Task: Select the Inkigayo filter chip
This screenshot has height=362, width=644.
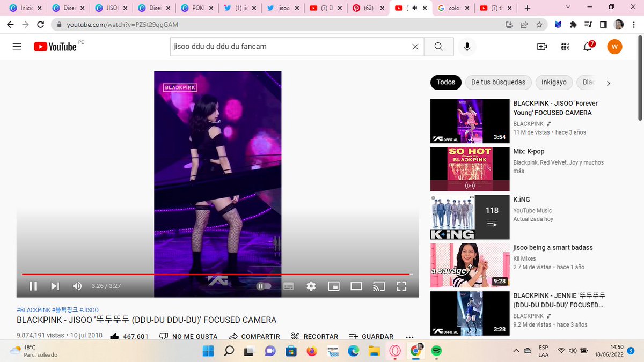Action: pyautogui.click(x=554, y=82)
